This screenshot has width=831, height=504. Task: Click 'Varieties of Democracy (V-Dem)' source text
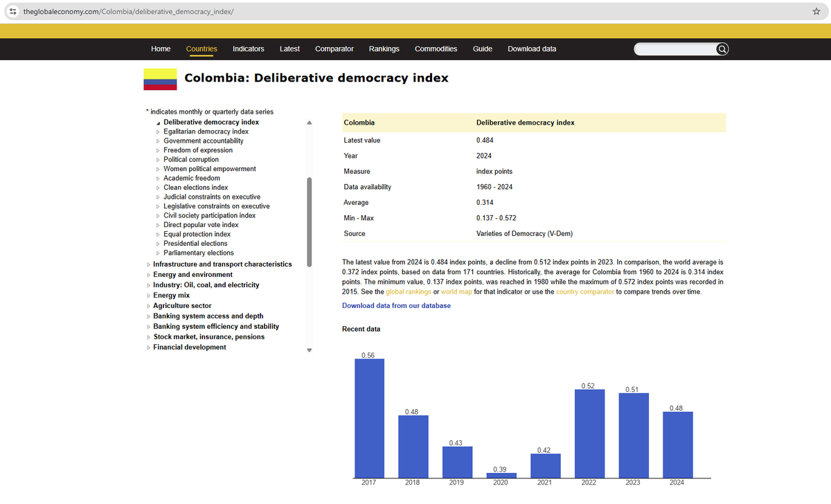point(524,233)
